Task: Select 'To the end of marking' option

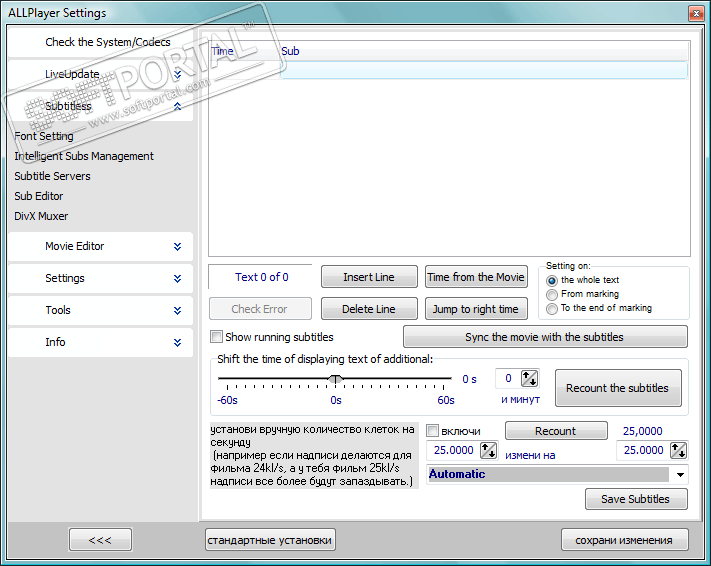Action: coord(552,308)
